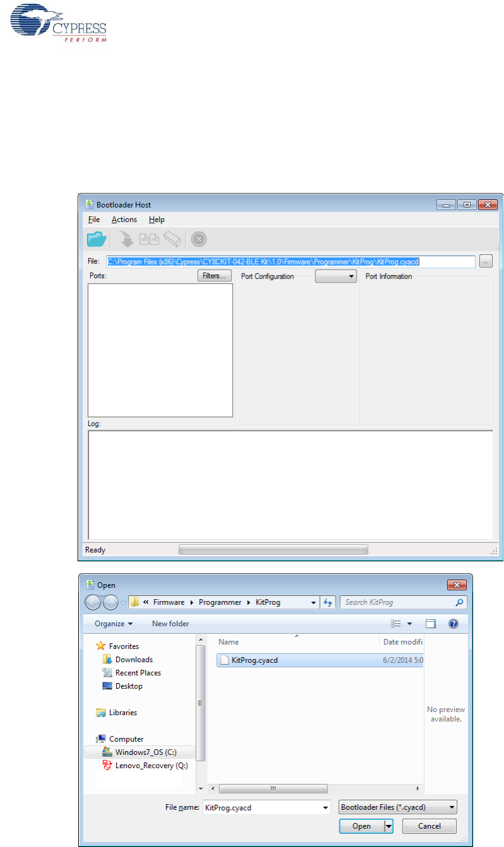Click the File name combo box
Viewport: 504px width, 847px height.
(266, 807)
